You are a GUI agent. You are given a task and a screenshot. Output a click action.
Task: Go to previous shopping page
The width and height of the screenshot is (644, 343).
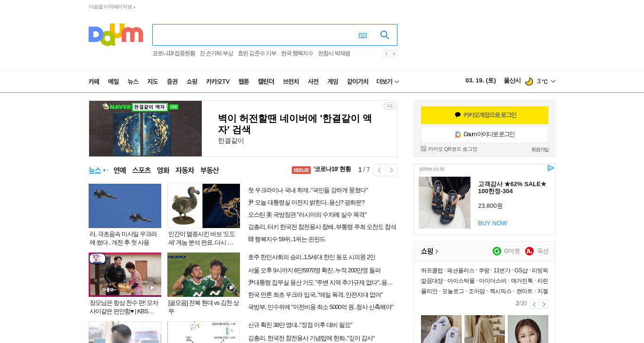[534, 304]
